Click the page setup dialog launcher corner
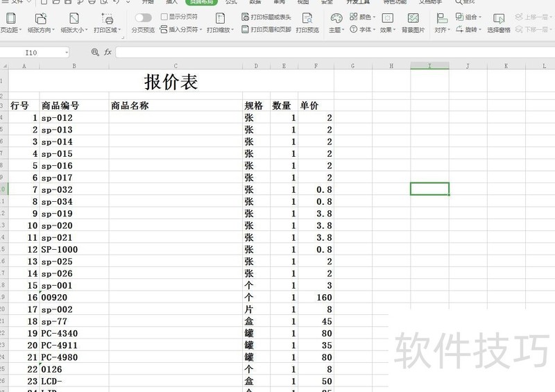The height and width of the screenshot is (392, 555). pos(123,37)
